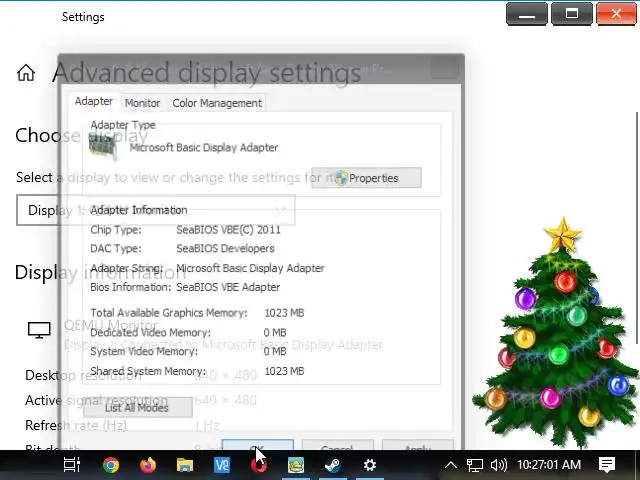Viewport: 640px width, 480px height.
Task: Select the SeaBIOS VBE(C) 2011 chip value
Action: (229, 230)
